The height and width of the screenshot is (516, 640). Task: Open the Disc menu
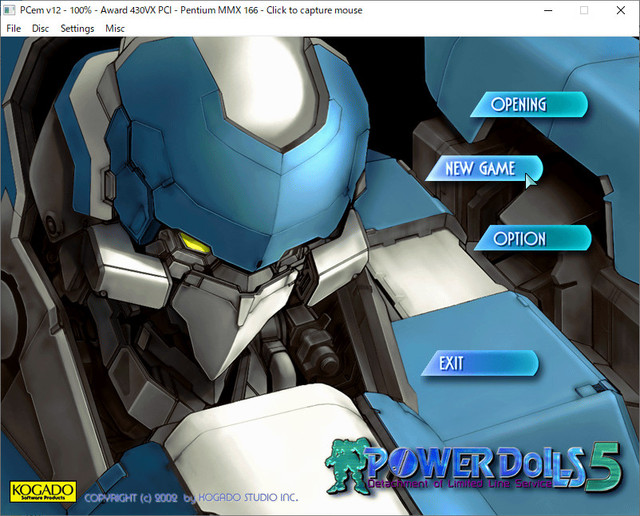click(x=40, y=28)
